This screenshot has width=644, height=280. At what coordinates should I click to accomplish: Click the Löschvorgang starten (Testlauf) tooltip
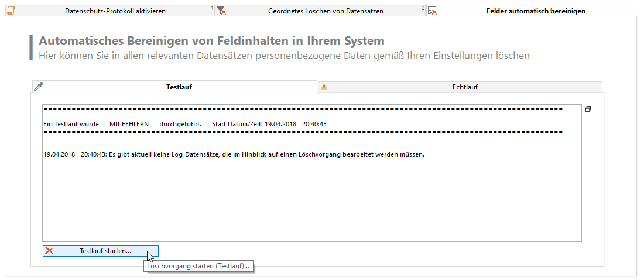[198, 266]
